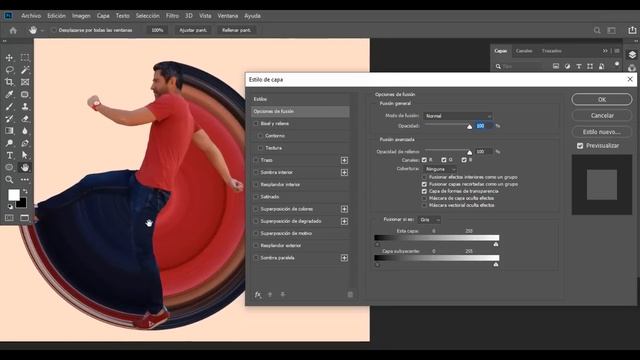
Task: Select the Brush tool
Action: coord(9,107)
